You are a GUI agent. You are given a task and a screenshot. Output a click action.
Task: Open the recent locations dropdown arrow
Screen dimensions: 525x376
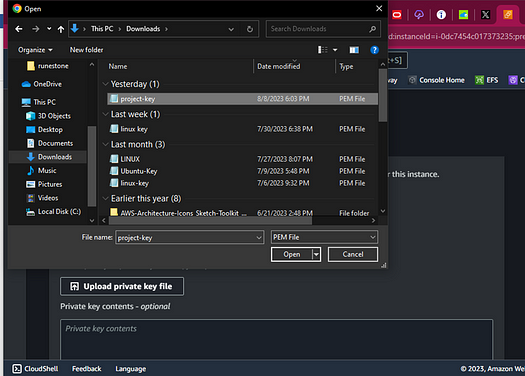[x=49, y=29]
